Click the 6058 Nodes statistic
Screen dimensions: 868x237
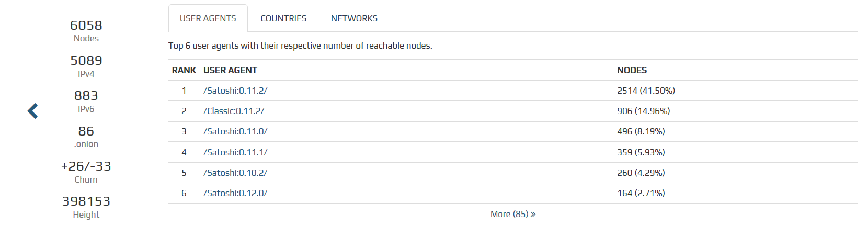click(86, 31)
